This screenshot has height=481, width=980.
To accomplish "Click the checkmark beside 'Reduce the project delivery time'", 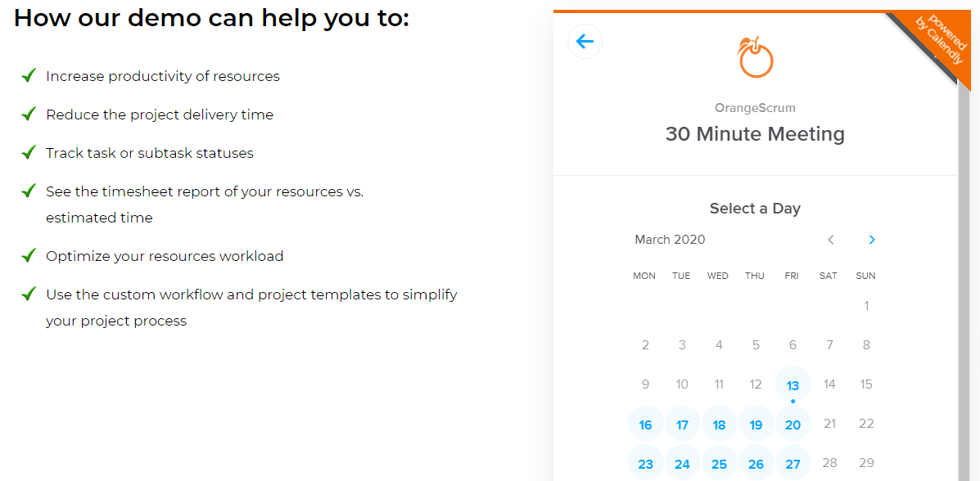I will (x=29, y=115).
